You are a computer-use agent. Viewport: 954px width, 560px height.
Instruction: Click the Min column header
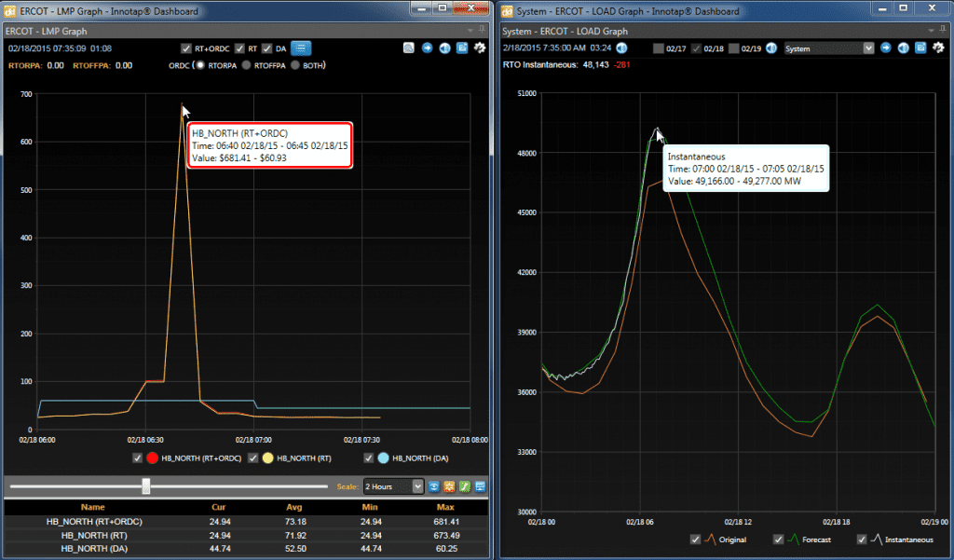[370, 507]
